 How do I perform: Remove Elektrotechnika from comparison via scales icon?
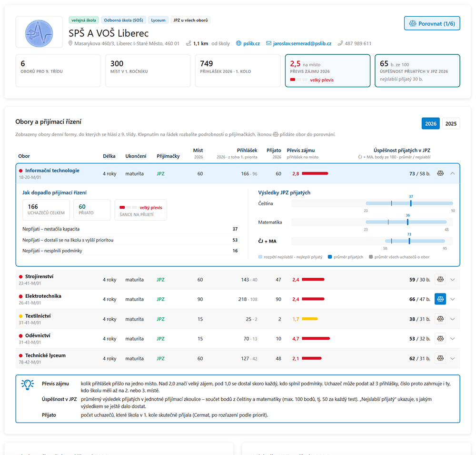tap(440, 299)
